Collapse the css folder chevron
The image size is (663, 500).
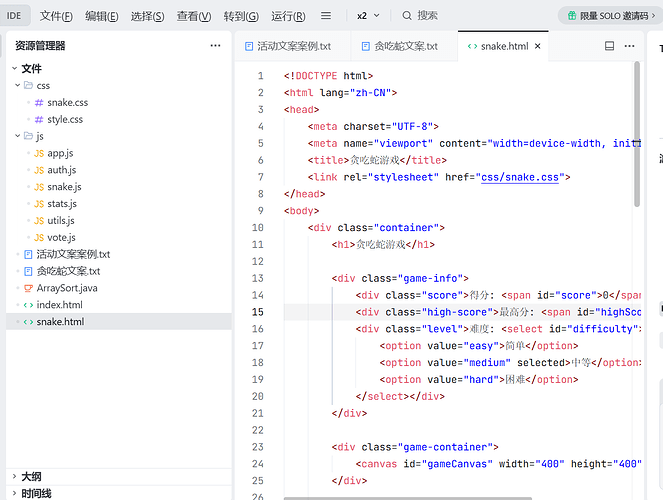pyautogui.click(x=16, y=86)
